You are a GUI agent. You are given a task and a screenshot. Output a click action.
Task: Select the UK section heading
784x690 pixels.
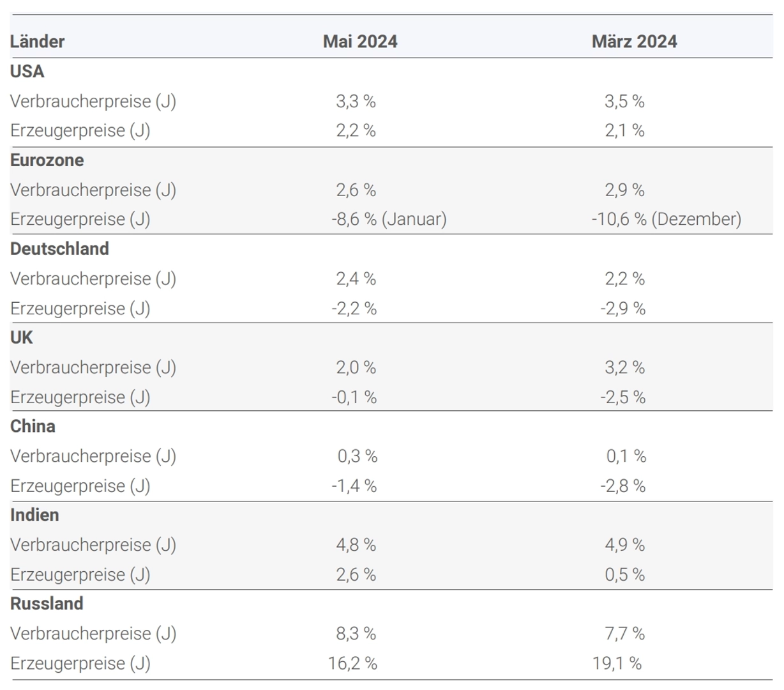point(22,337)
